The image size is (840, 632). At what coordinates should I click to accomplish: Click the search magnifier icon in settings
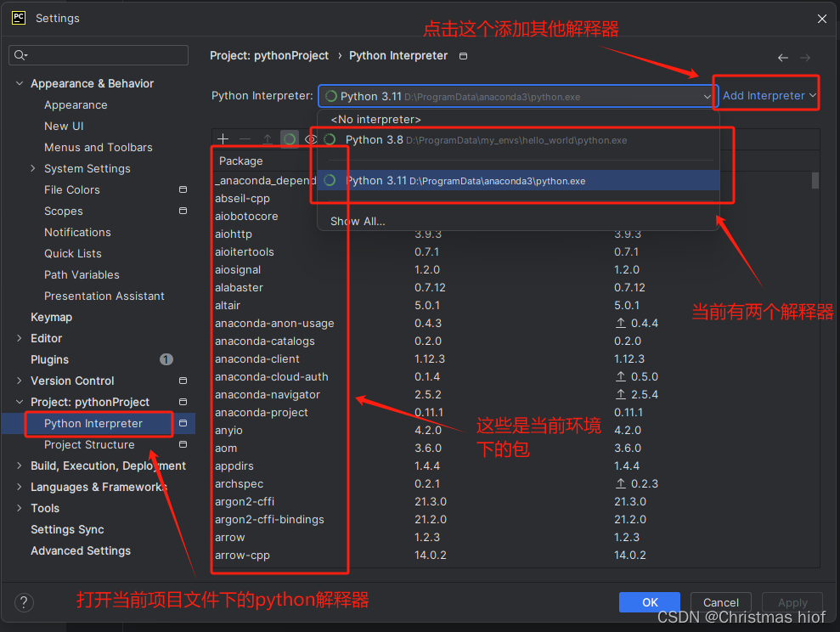click(x=20, y=55)
